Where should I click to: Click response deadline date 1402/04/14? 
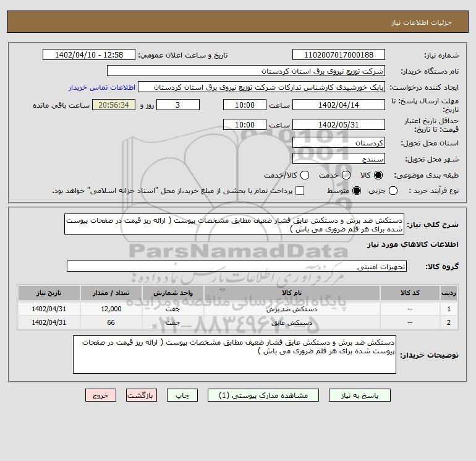[x=339, y=105]
